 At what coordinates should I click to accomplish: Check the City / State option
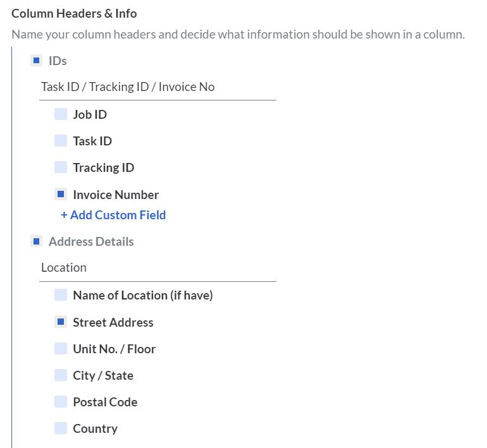61,375
